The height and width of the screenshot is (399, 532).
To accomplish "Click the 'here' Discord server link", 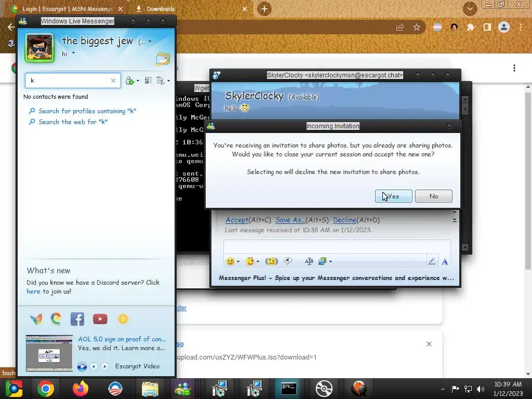I will click(33, 291).
